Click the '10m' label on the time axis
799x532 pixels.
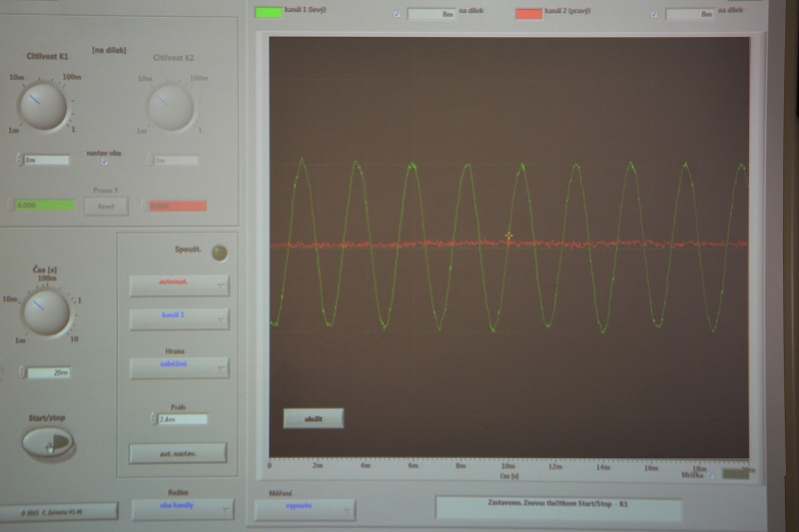click(x=508, y=466)
